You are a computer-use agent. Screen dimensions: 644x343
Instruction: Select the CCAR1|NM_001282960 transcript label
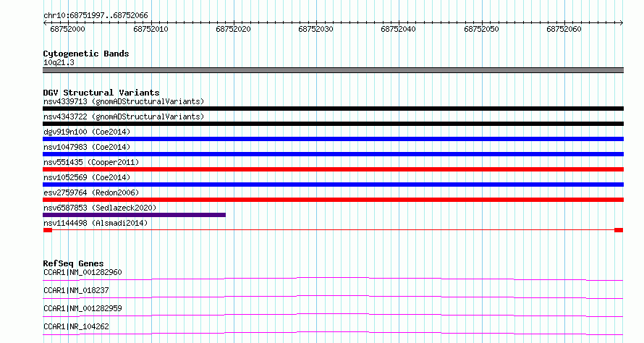click(82, 272)
